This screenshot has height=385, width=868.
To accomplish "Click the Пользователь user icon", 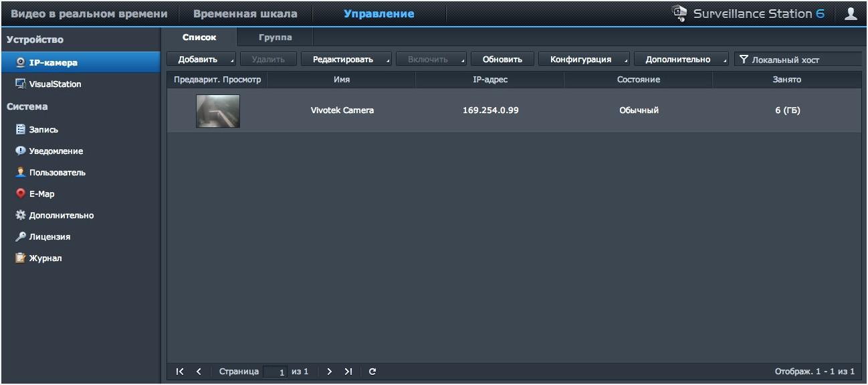I will click(21, 172).
